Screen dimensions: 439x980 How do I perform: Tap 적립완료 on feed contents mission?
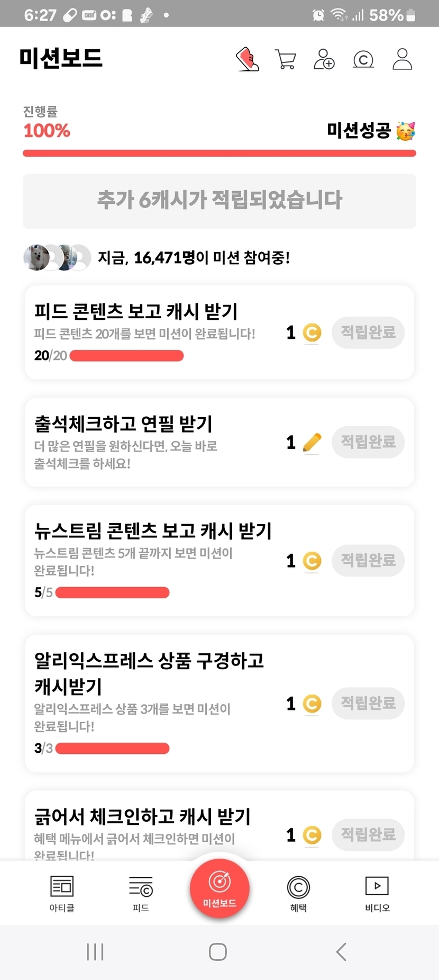pyautogui.click(x=368, y=332)
